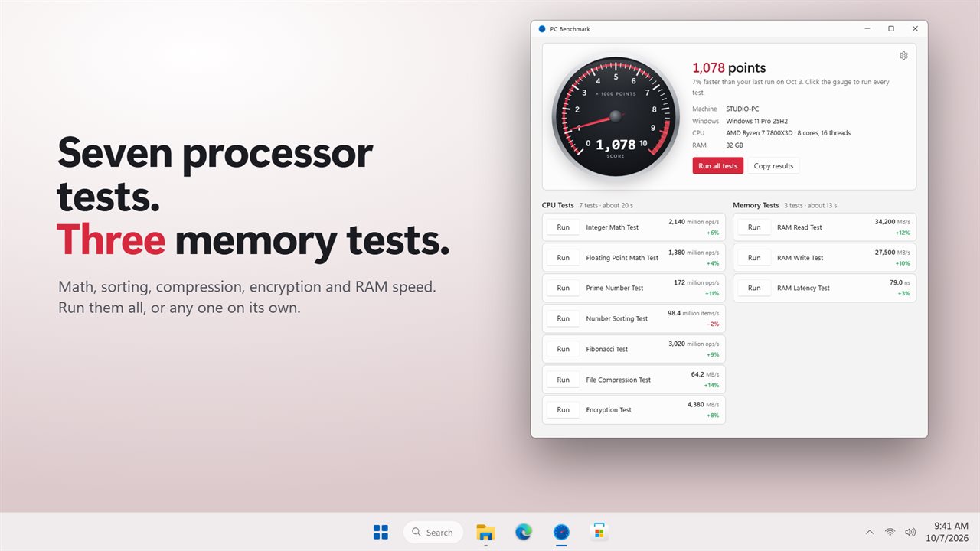The height and width of the screenshot is (551, 980).
Task: Run the RAM Write Test
Action: [x=754, y=258]
